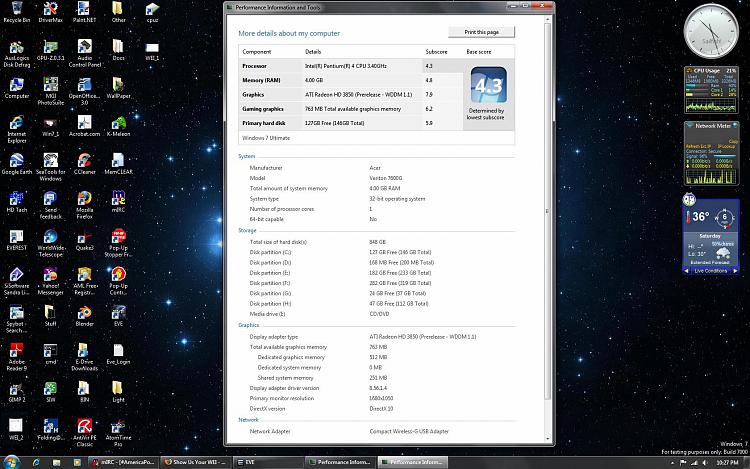Click the 4.3 base score badge
750x469 pixels.
point(489,85)
